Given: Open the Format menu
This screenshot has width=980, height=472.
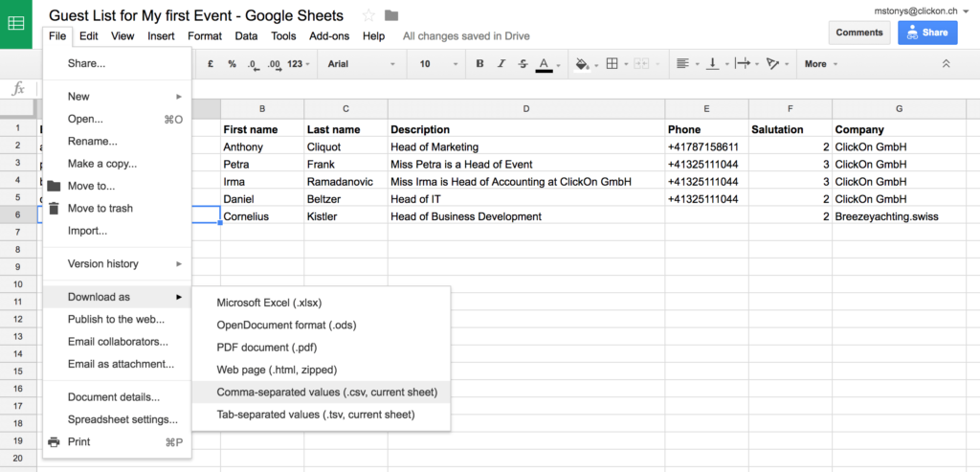Looking at the screenshot, I should pyautogui.click(x=205, y=36).
